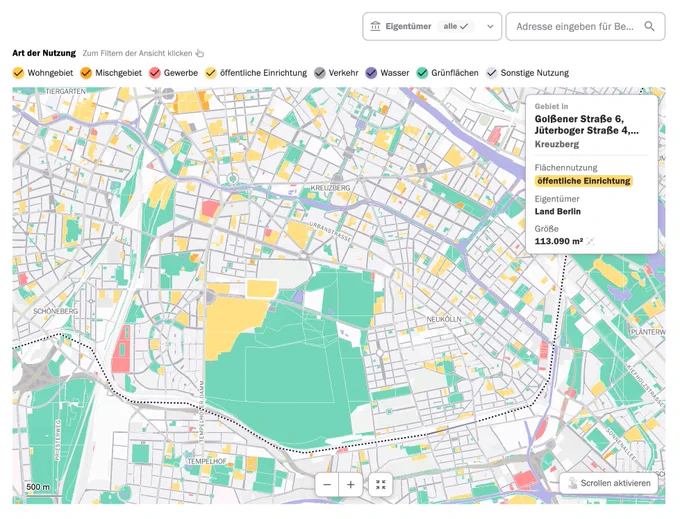Toggle the Grünflächen filter checkbox
The height and width of the screenshot is (519, 680).
click(x=422, y=73)
